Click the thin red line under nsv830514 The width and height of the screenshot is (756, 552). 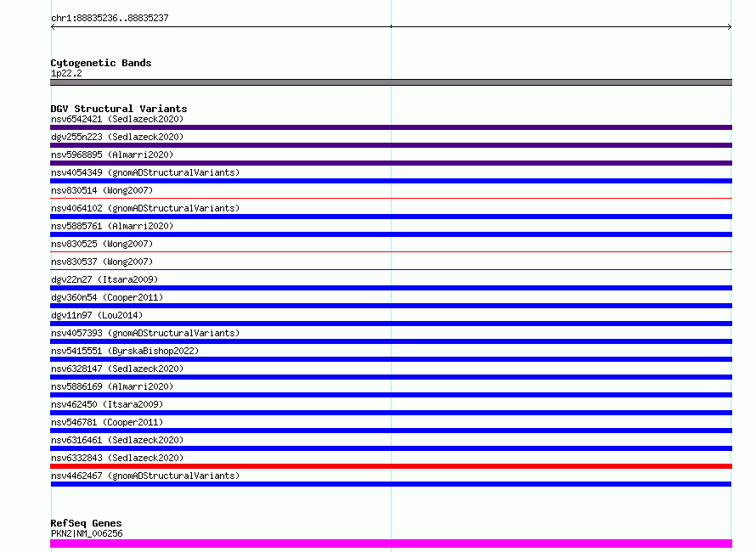click(391, 198)
